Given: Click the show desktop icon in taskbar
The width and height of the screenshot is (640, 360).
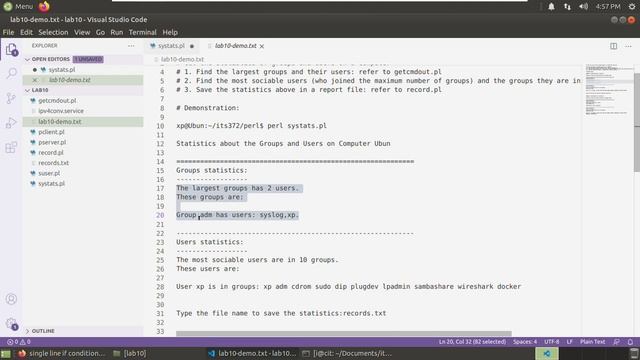Looking at the screenshot, I should tap(6, 353).
